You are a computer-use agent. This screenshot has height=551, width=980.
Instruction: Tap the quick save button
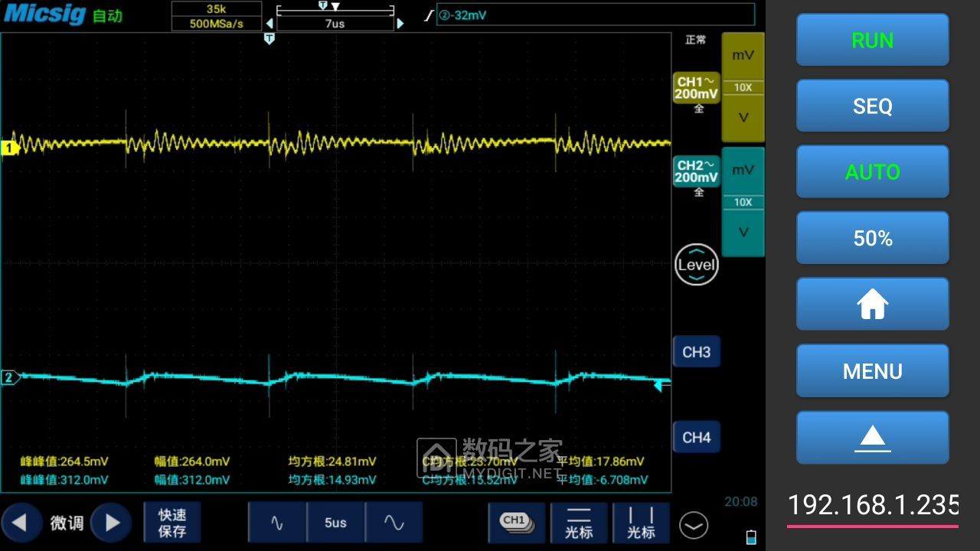tap(172, 523)
